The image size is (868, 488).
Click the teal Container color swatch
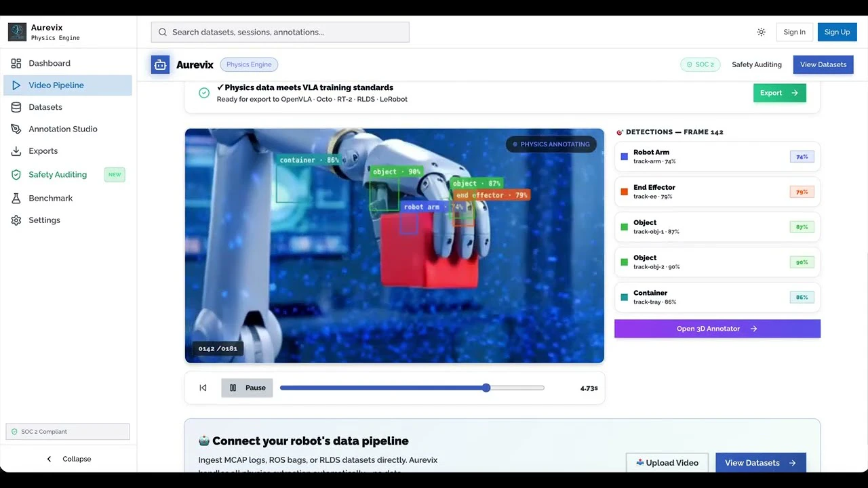625,298
